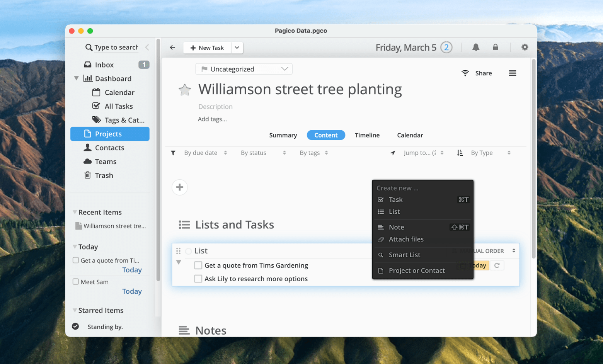Collapse the Recent Items section
This screenshot has width=603, height=364.
(x=75, y=212)
